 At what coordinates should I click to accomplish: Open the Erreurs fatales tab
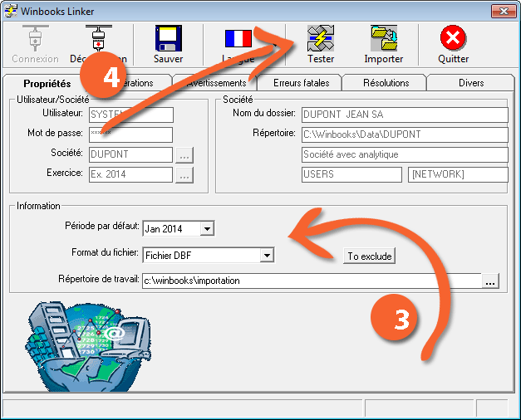click(x=301, y=83)
